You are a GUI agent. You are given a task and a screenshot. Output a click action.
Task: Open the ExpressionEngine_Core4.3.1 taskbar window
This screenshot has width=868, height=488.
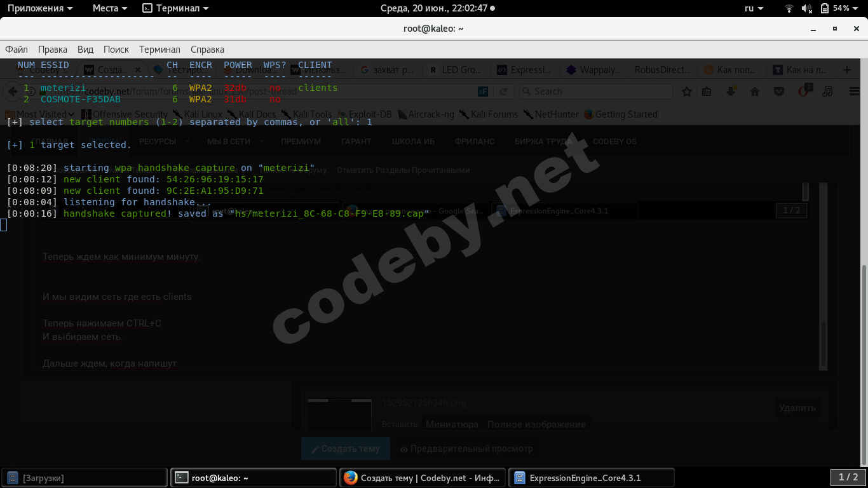pyautogui.click(x=592, y=478)
